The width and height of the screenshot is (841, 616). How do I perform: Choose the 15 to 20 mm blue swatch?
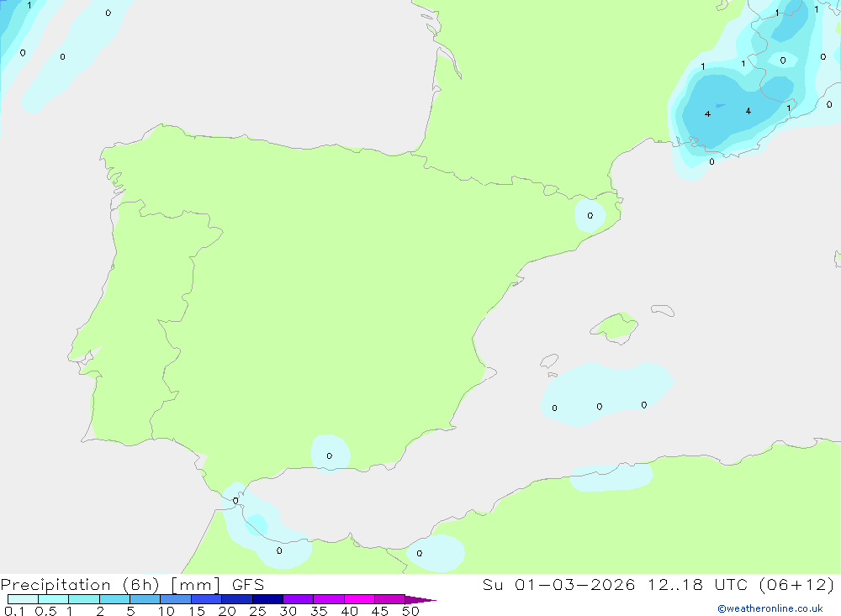coord(207,599)
